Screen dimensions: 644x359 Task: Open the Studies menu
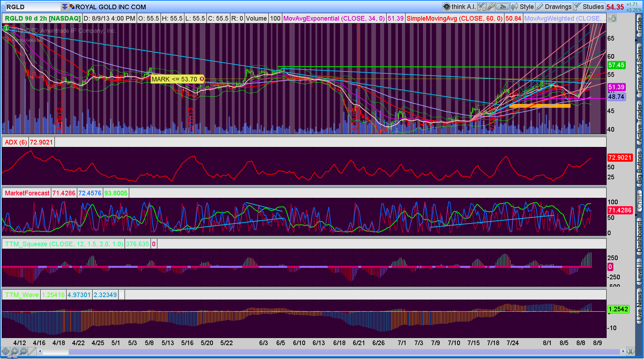pyautogui.click(x=589, y=7)
